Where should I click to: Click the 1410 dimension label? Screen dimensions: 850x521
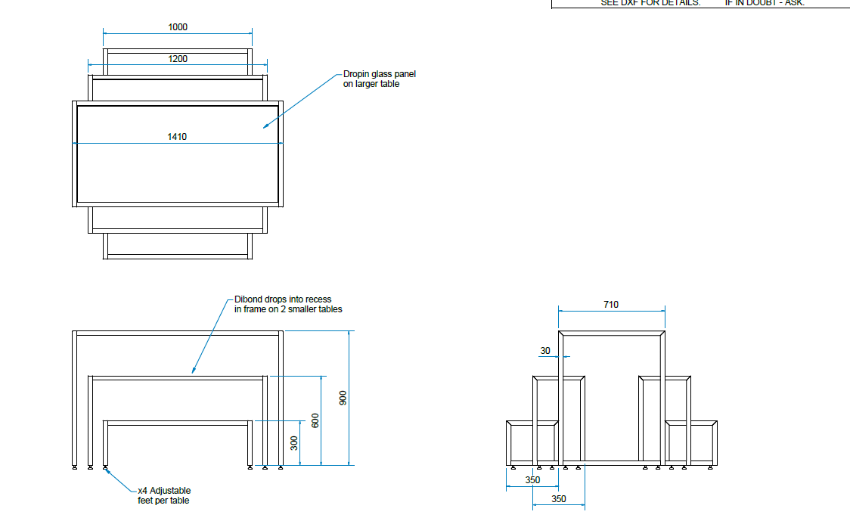point(177,137)
